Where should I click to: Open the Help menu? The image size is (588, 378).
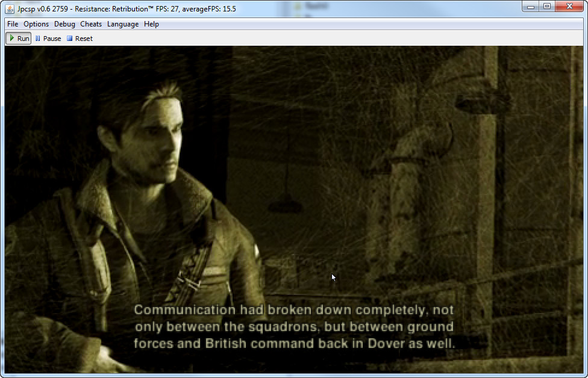pyautogui.click(x=151, y=24)
